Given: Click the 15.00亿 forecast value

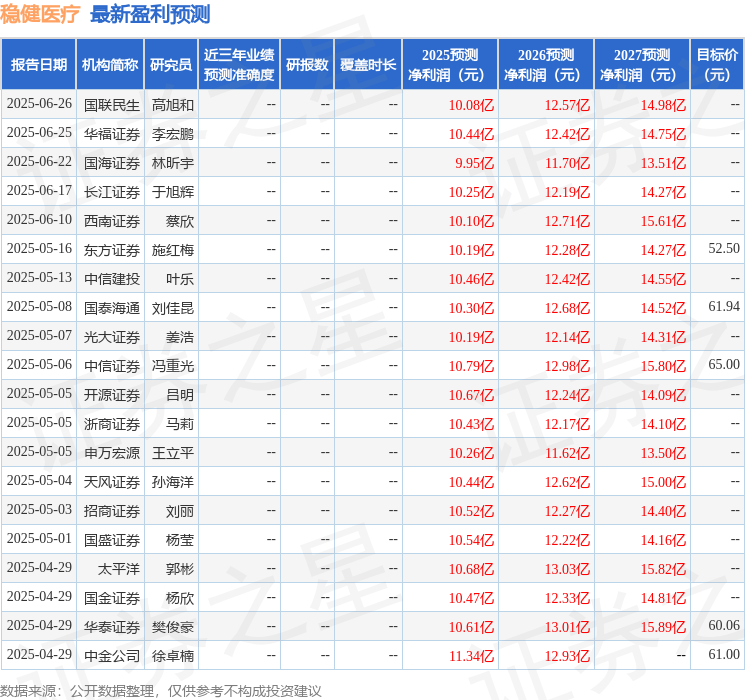Looking at the screenshot, I should 663,482.
